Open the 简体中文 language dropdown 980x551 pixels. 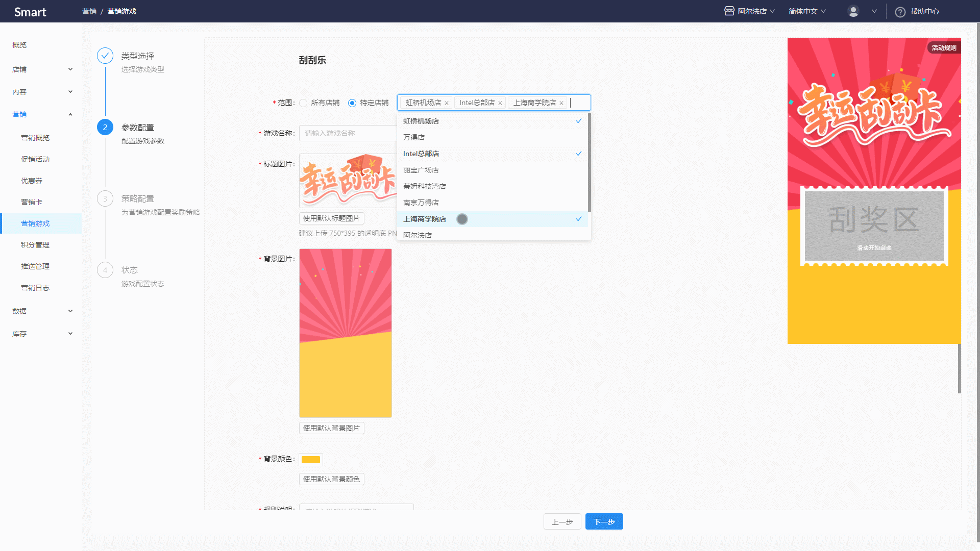pos(807,11)
